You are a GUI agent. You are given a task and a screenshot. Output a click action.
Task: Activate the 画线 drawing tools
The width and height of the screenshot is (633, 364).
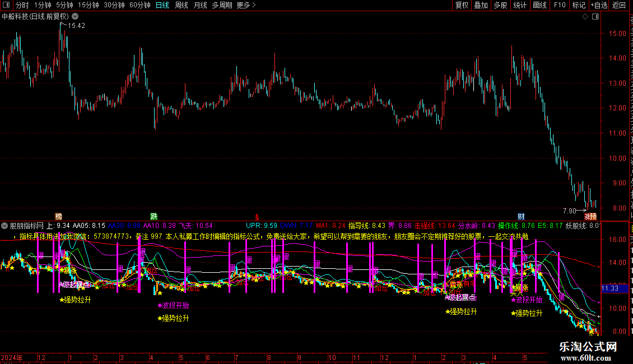(540, 5)
